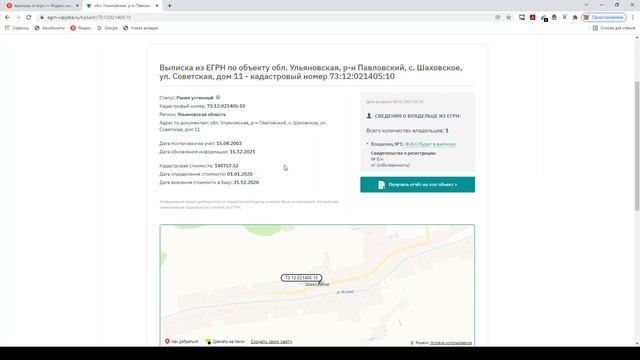Open the Яндекс bookmark
Screen dimensions: 640x360
[80, 28]
